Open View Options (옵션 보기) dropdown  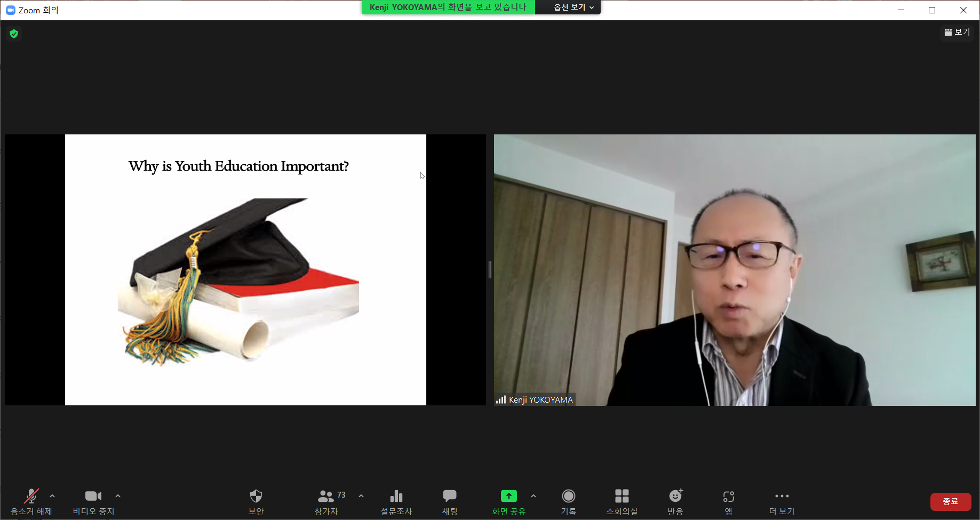coord(573,7)
